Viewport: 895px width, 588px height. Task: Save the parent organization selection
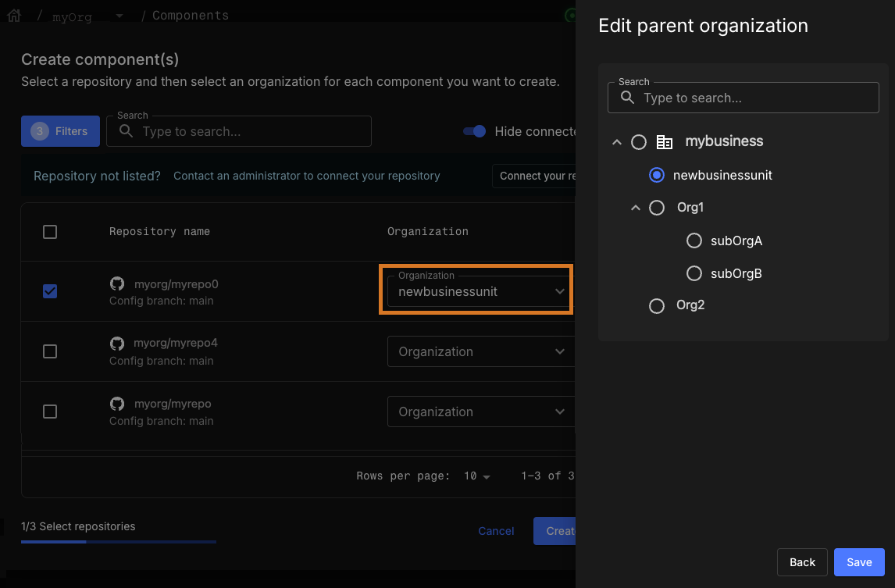(859, 561)
